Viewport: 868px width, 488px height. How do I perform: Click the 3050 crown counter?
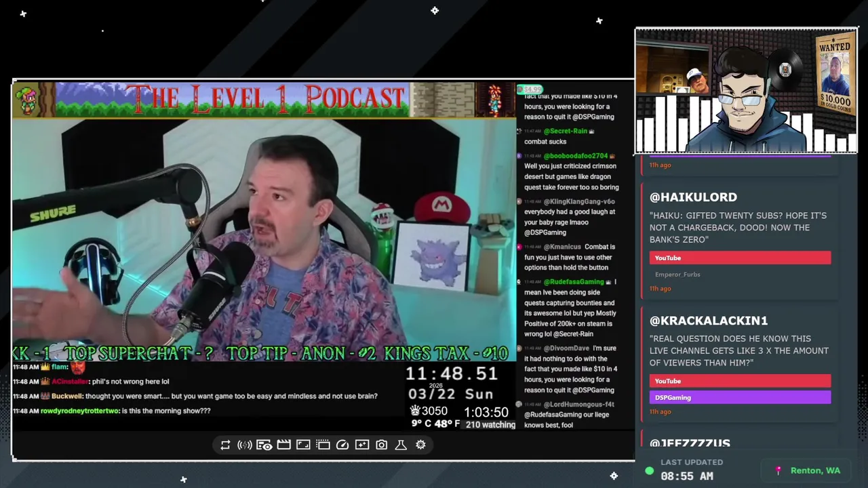[429, 411]
